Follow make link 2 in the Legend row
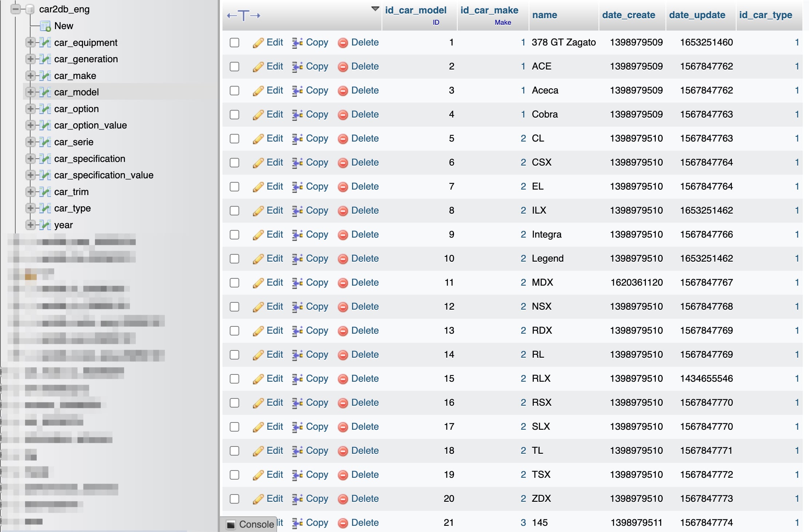This screenshot has height=532, width=809. pos(523,259)
